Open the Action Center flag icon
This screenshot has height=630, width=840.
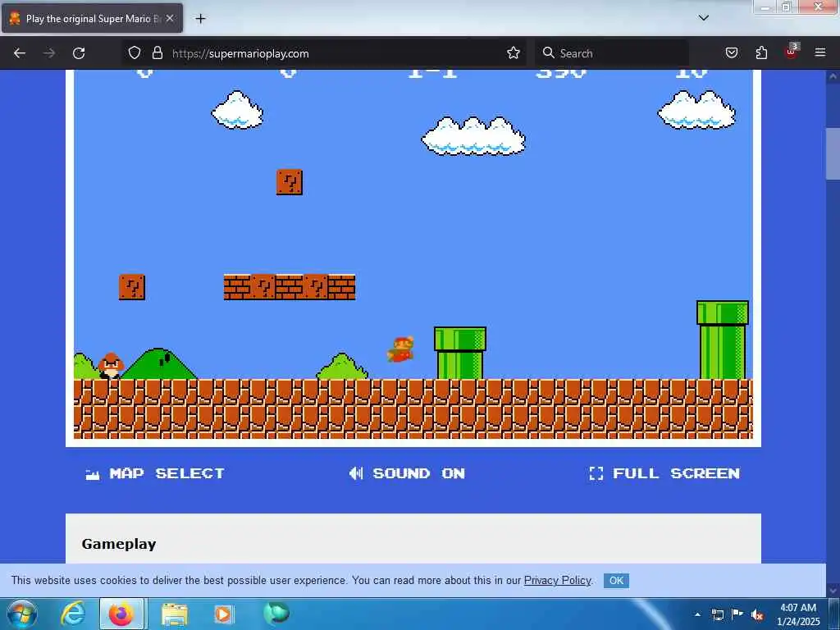pos(737,614)
